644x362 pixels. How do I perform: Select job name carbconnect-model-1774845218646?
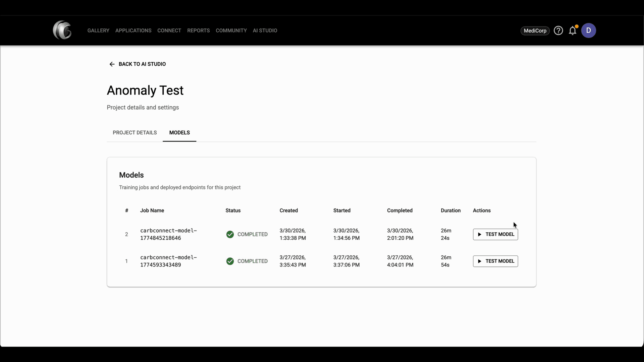click(x=168, y=234)
